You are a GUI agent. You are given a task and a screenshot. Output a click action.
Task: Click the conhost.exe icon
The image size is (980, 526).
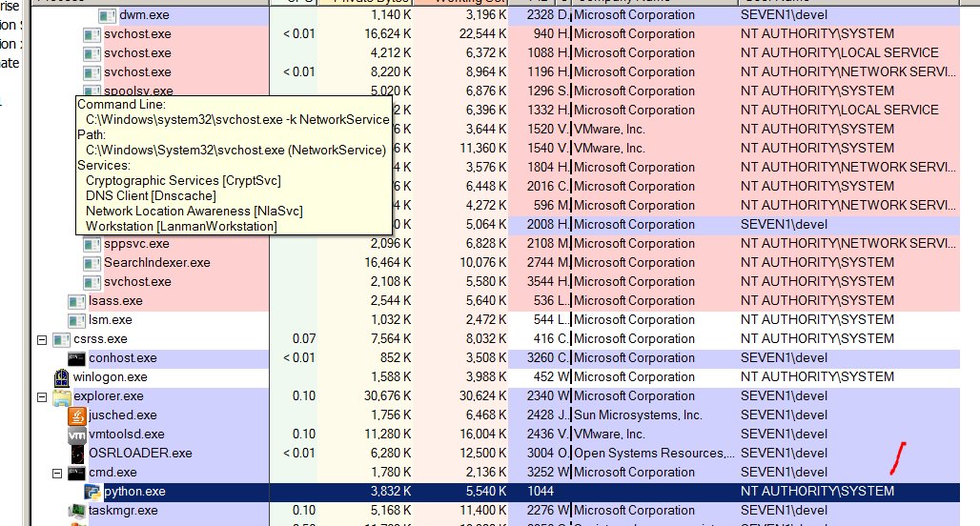tap(77, 358)
